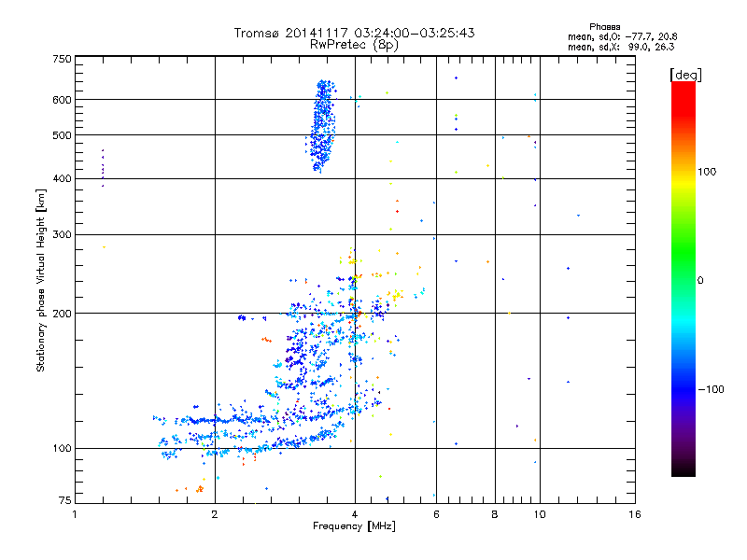Click the purple vertical dots near 400 km at left
747x560 pixels.
tap(103, 168)
